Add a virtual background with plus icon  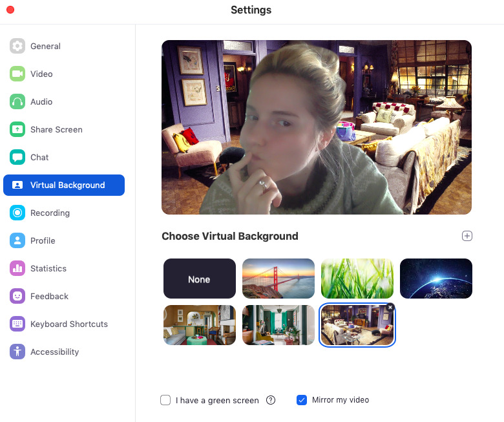click(467, 236)
